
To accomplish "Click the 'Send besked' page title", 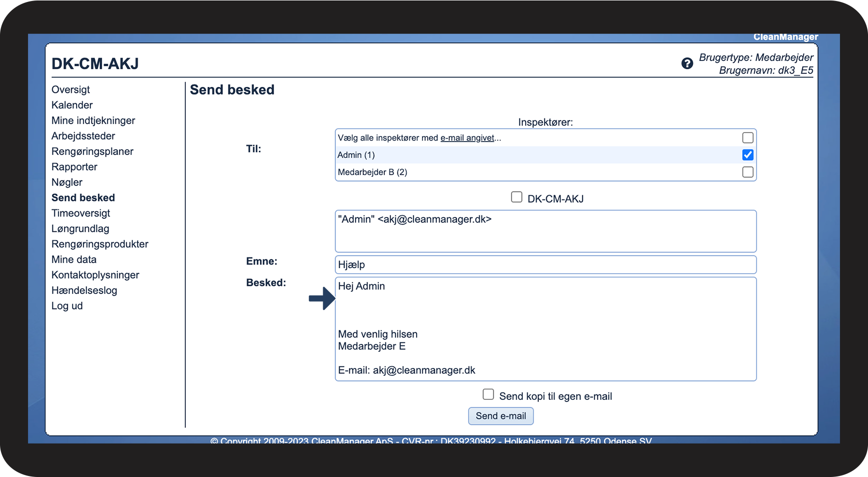I will (232, 90).
